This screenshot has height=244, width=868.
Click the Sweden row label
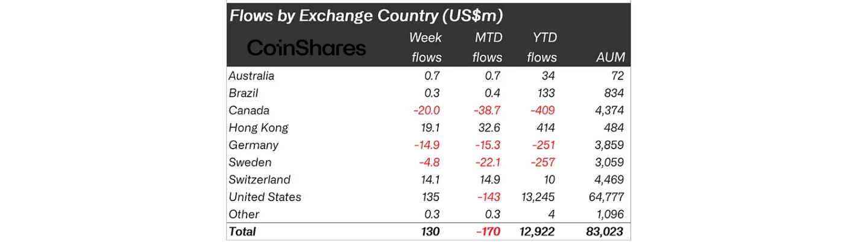click(250, 162)
